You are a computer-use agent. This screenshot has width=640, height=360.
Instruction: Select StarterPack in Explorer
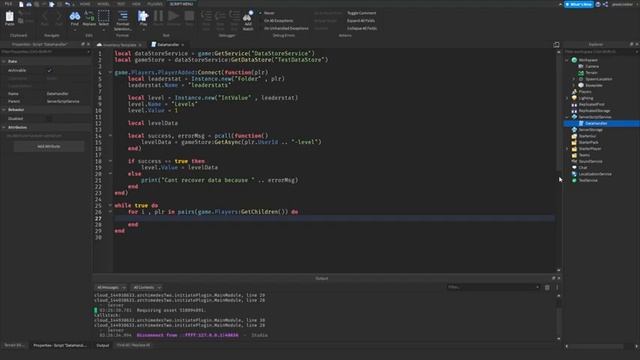click(x=588, y=142)
